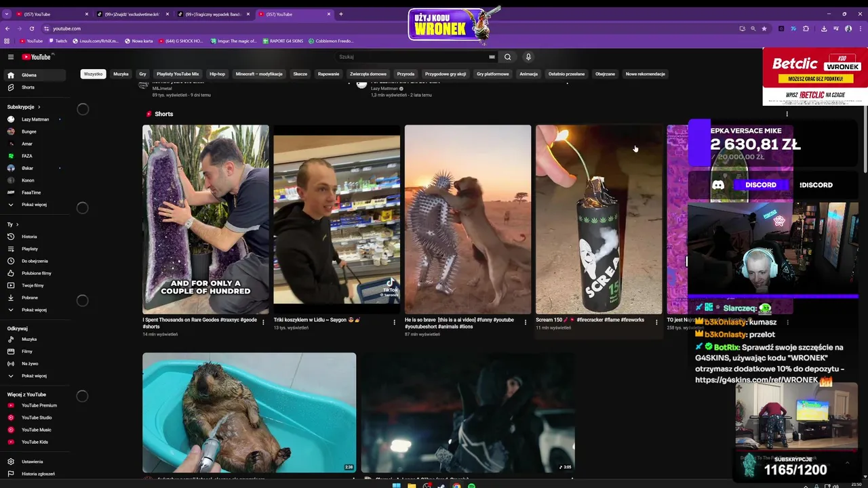Open the RAPORT G4 SKINS bookmark
868x488 pixels.
click(x=282, y=41)
